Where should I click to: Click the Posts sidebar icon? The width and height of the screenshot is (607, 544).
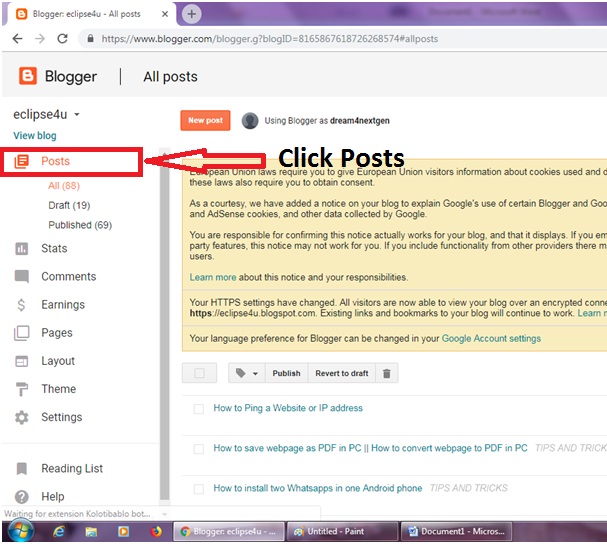pyautogui.click(x=22, y=161)
